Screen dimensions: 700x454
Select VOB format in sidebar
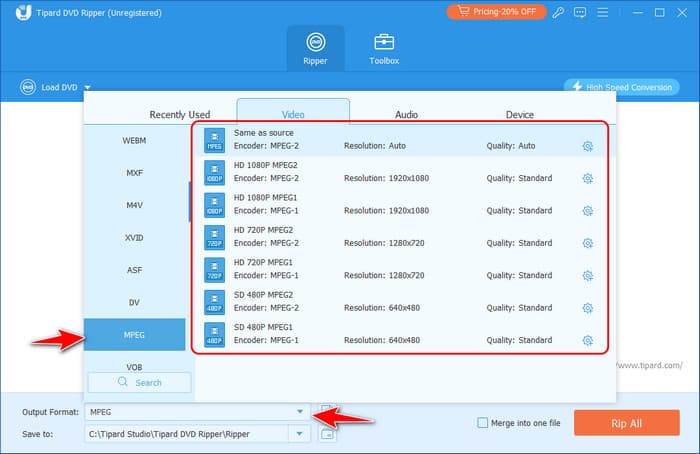(134, 367)
